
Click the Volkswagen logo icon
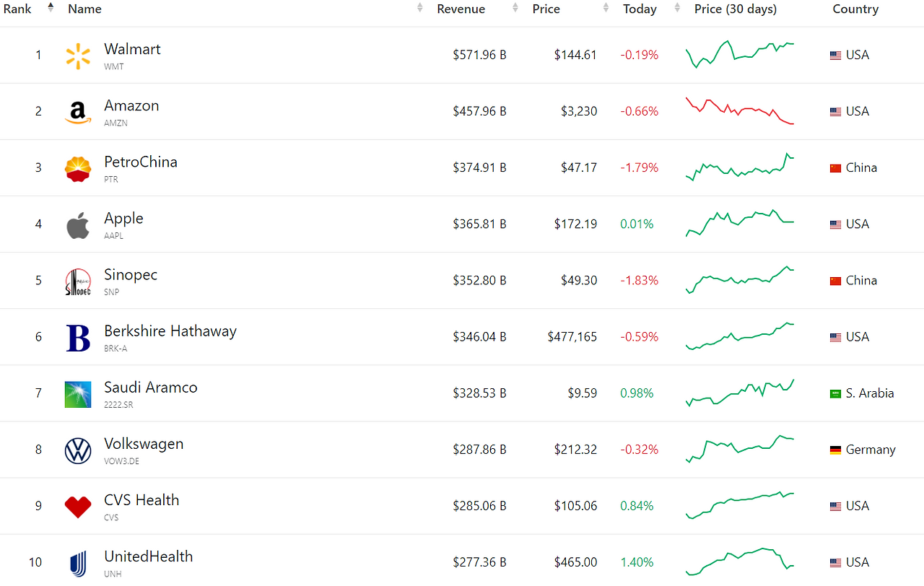(78, 450)
